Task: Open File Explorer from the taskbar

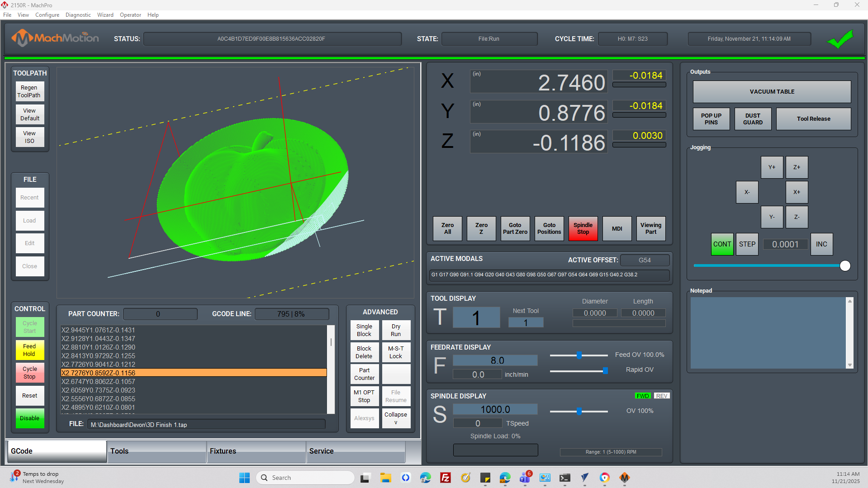Action: pyautogui.click(x=385, y=478)
